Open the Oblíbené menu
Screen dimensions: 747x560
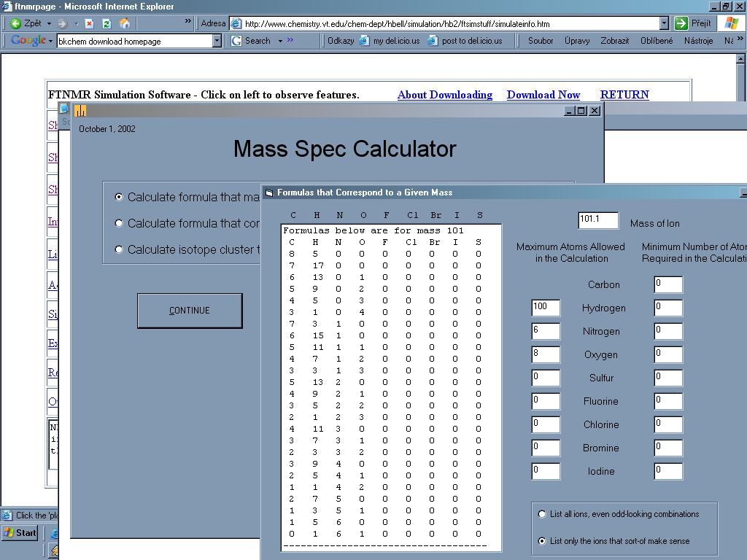[x=657, y=41]
